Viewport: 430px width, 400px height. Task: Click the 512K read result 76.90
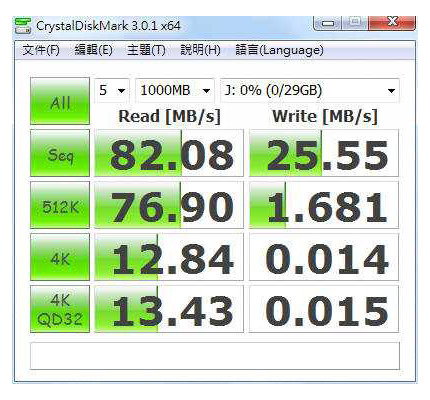point(169,205)
